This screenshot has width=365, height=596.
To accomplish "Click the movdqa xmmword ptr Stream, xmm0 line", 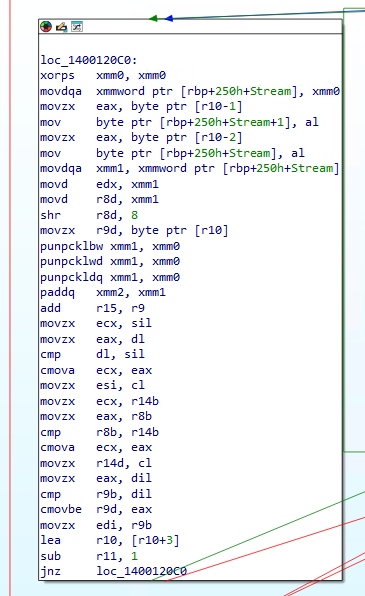I will (190, 91).
